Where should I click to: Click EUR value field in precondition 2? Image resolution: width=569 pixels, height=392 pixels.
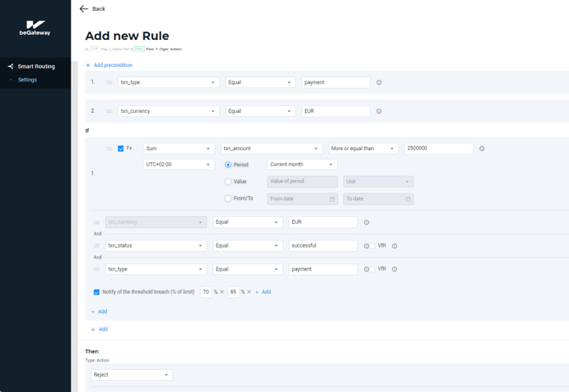point(336,111)
